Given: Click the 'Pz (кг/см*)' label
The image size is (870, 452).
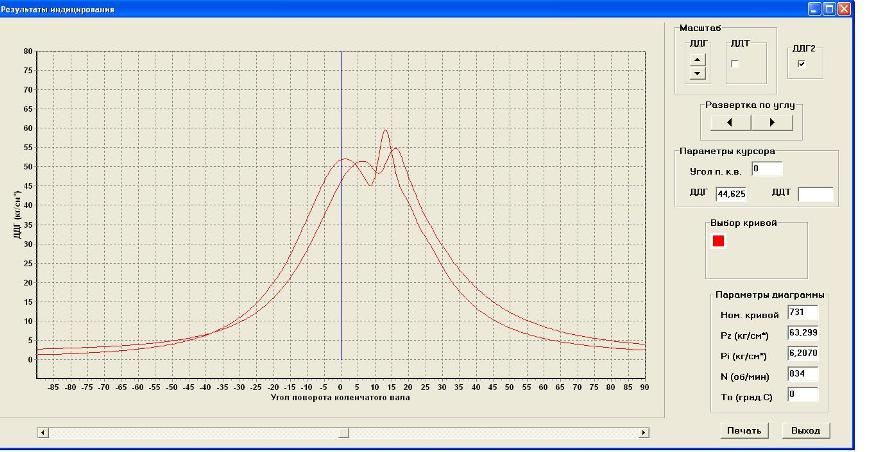Looking at the screenshot, I should 744,336.
